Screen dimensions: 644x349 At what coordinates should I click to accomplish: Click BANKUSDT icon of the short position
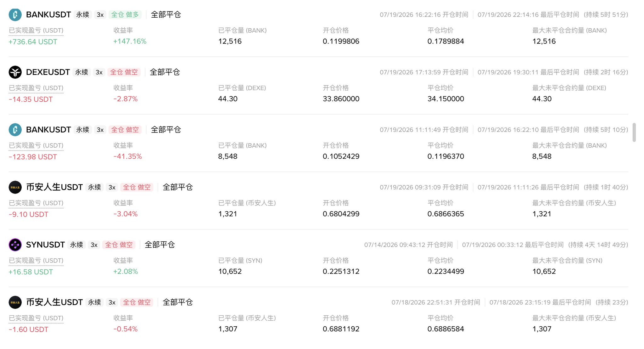tap(15, 130)
